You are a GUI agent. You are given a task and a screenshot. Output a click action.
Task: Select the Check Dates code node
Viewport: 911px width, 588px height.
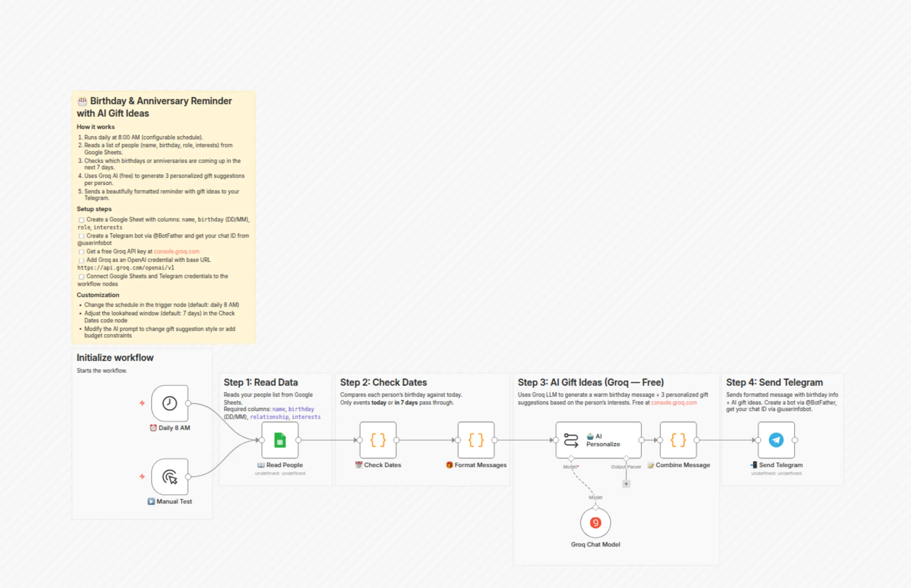tap(378, 440)
